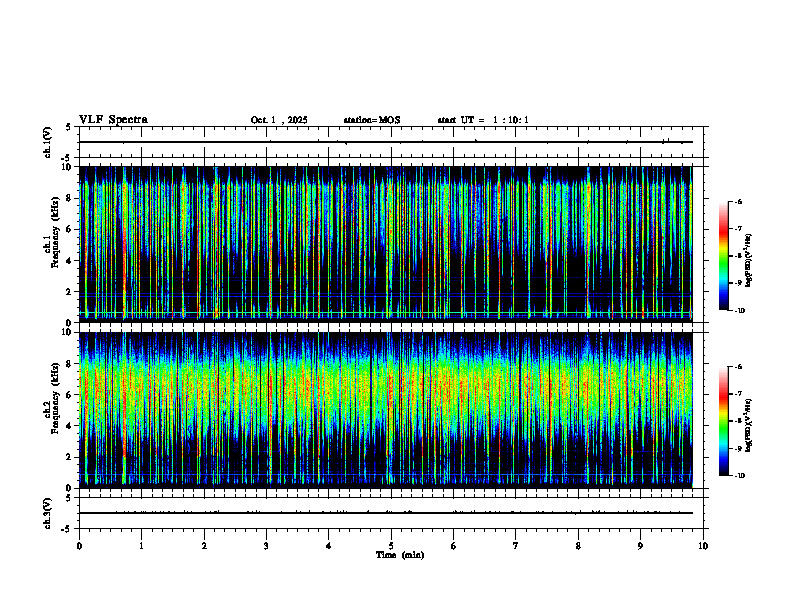Click the ch.2 color bar log(PSD) label
Screen dimensions: 792x612
749,425
